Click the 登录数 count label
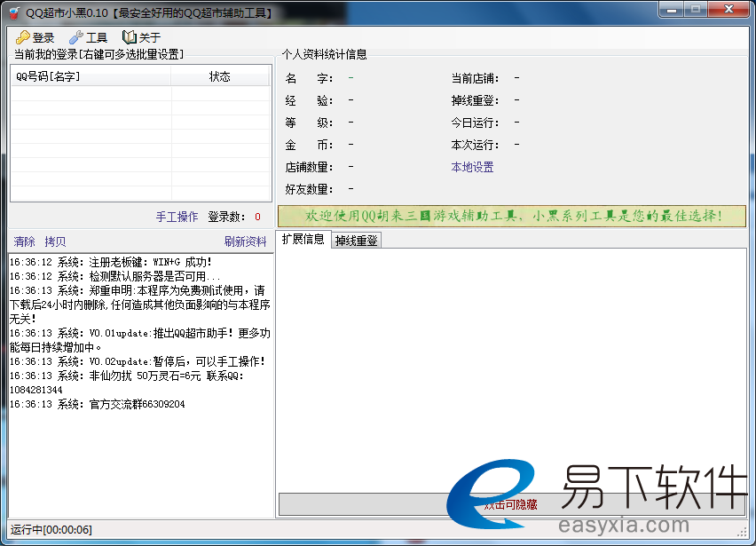Image resolution: width=756 pixels, height=546 pixels. 226,217
